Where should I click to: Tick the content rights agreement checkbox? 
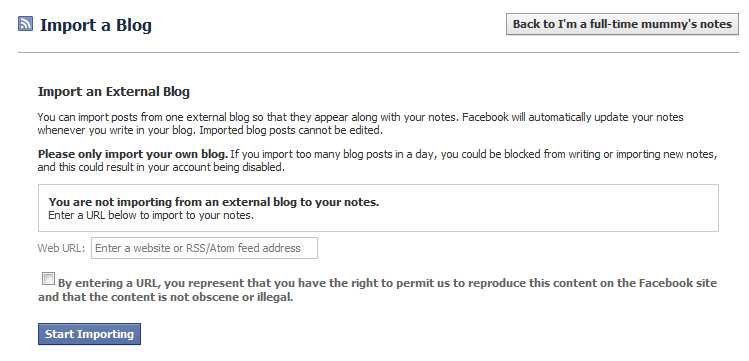click(x=48, y=279)
